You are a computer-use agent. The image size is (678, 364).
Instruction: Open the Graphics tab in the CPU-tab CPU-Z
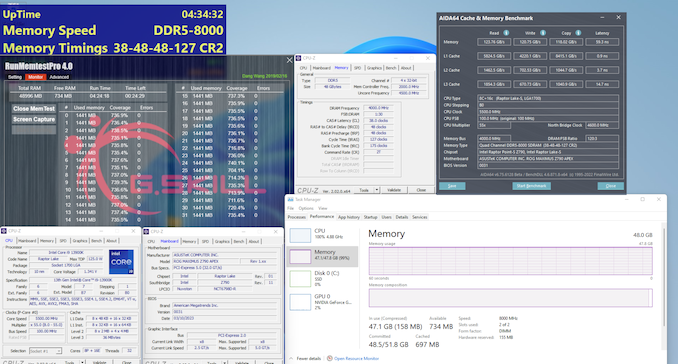pos(80,241)
